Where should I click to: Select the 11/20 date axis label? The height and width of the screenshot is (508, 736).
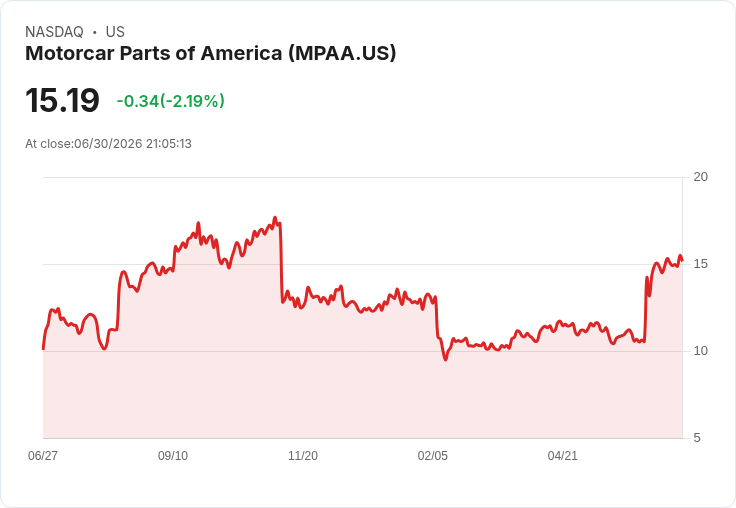(x=303, y=456)
